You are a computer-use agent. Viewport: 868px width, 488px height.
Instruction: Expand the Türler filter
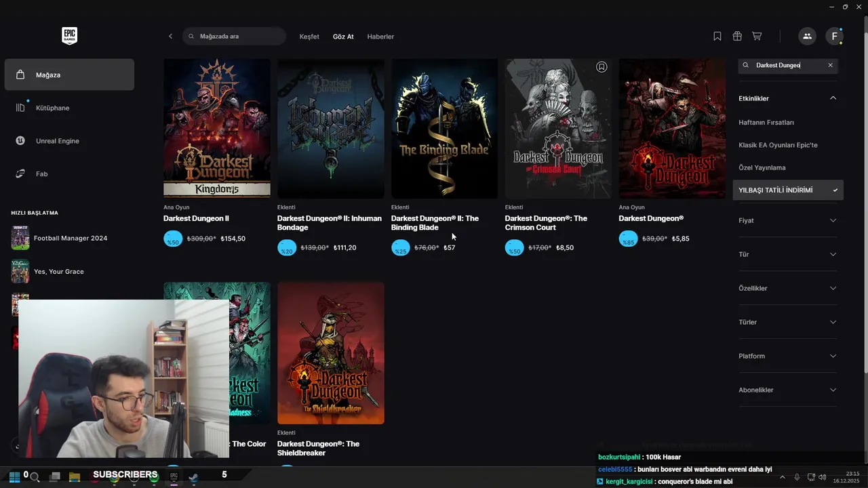[x=788, y=322]
